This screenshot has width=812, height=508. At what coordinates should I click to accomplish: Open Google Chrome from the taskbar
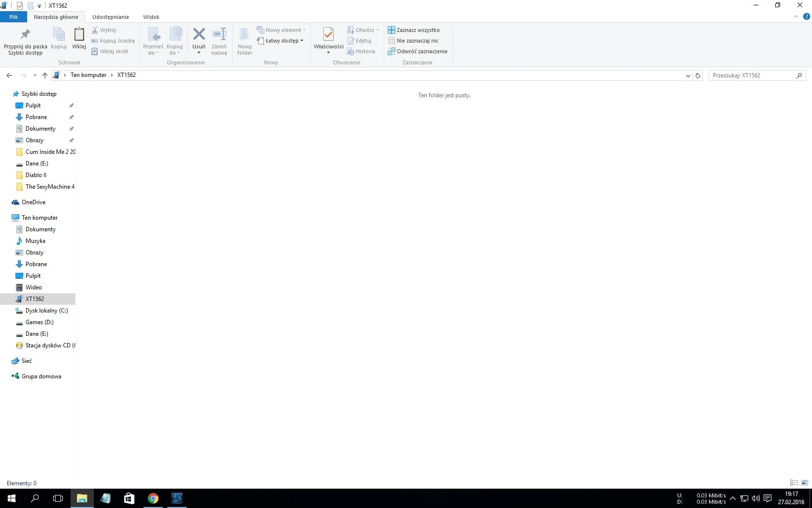[153, 498]
